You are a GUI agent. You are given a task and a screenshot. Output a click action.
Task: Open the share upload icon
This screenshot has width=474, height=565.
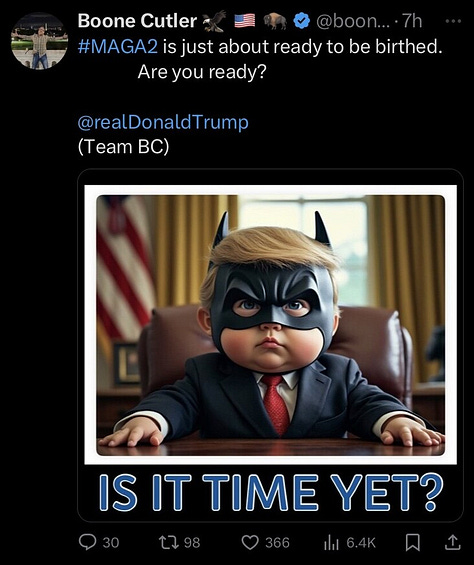coord(452,542)
